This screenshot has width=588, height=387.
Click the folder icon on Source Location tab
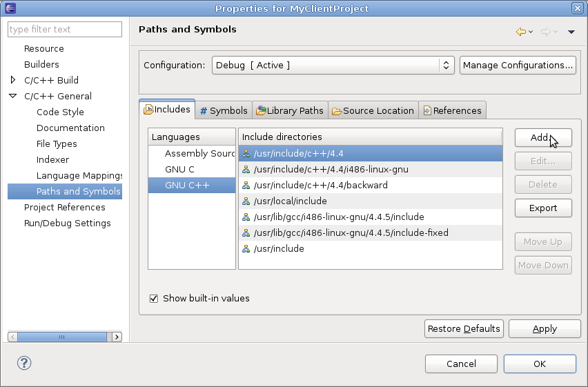pos(337,111)
